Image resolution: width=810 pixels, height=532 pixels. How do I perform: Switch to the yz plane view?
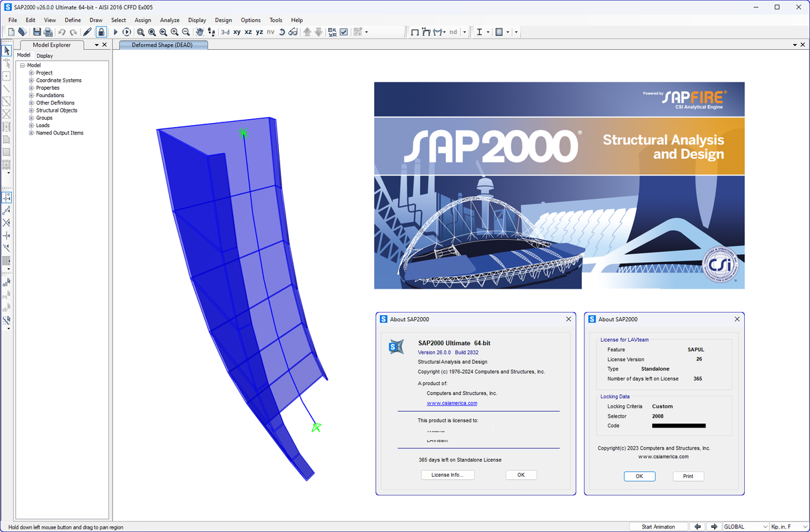(x=260, y=32)
